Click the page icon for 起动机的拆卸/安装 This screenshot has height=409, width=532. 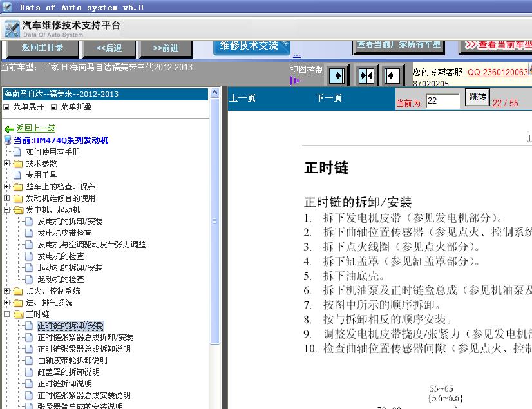[x=29, y=268]
